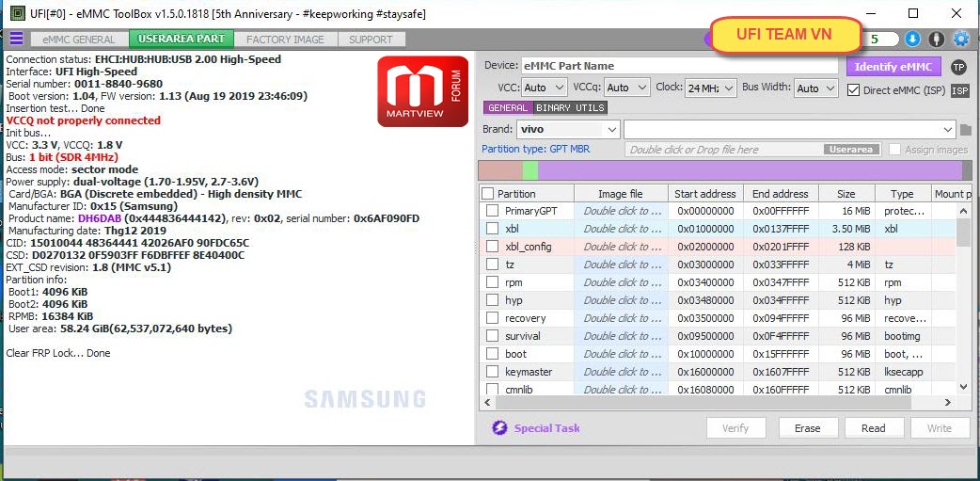The width and height of the screenshot is (980, 481).
Task: Click the Image file column header
Action: coord(621,194)
